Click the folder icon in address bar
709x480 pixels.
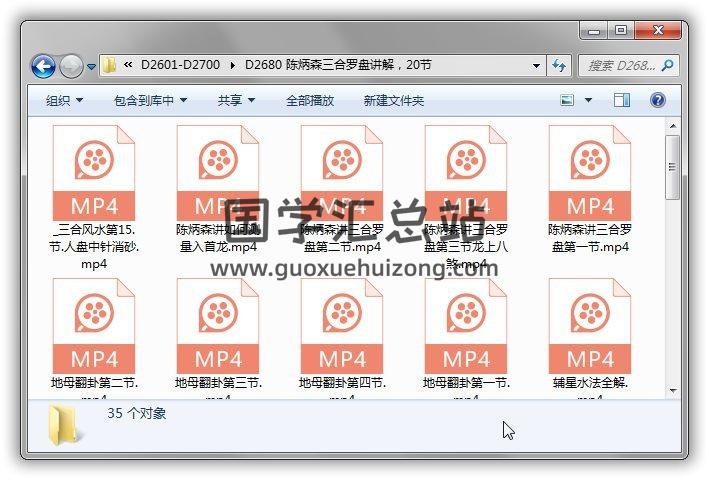tap(109, 66)
